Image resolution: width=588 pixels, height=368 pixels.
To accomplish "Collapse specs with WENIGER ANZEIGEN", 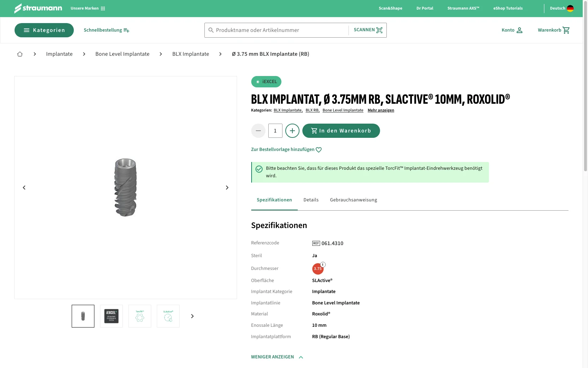I will [x=277, y=357].
